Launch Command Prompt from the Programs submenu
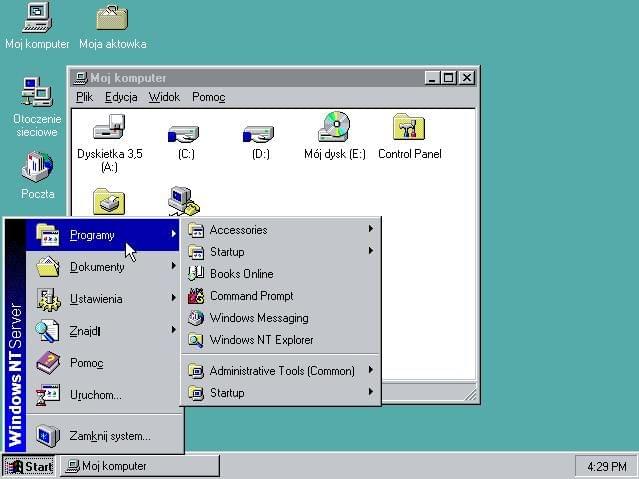Screen dimensions: 639x479 (x=251, y=296)
